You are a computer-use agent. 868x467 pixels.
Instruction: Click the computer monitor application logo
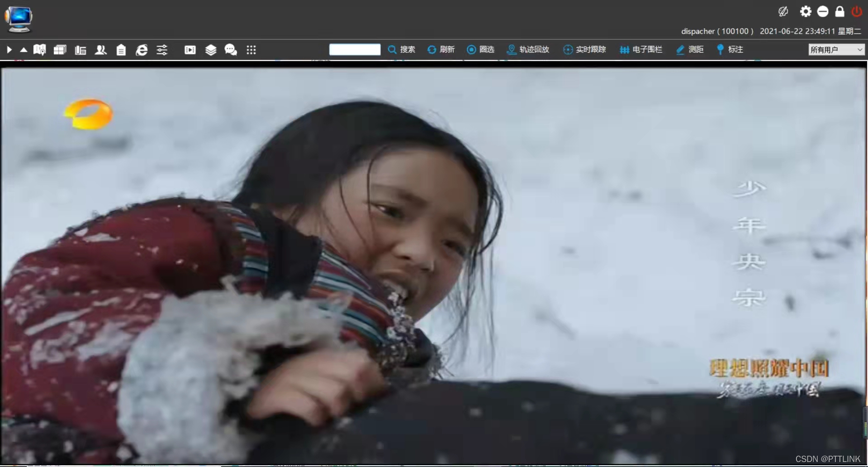19,19
